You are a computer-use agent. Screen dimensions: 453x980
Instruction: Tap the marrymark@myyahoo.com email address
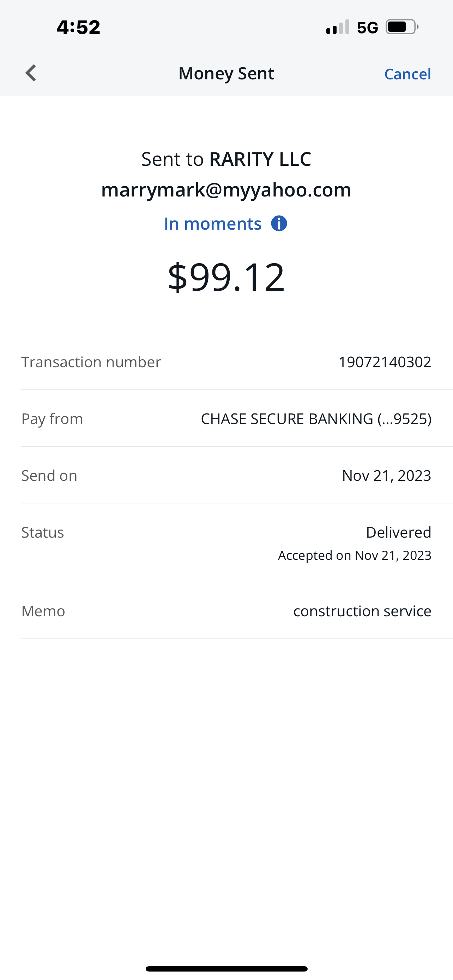tap(226, 189)
